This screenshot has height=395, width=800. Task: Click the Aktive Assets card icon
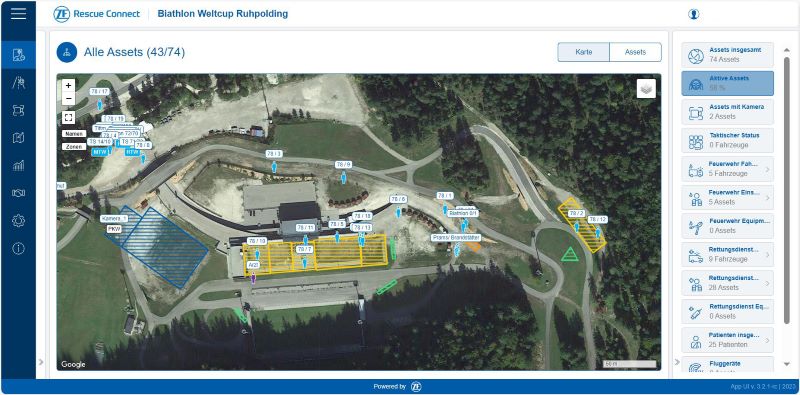point(696,84)
